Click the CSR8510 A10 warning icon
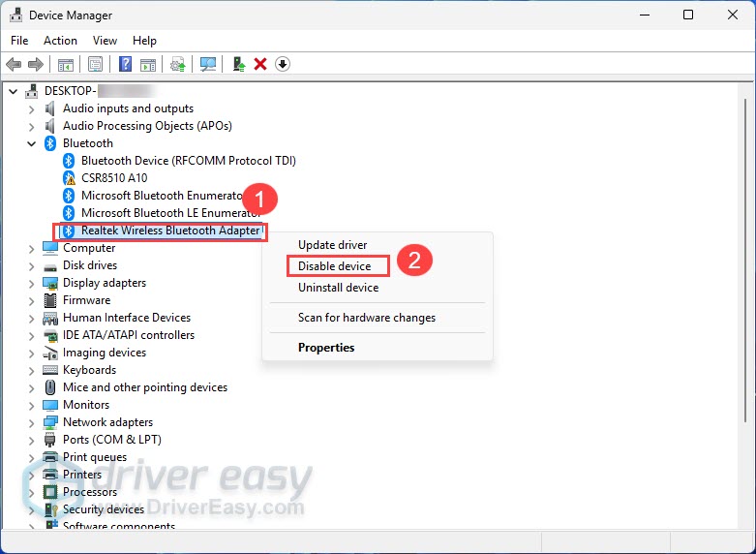The image size is (756, 554). tap(70, 178)
